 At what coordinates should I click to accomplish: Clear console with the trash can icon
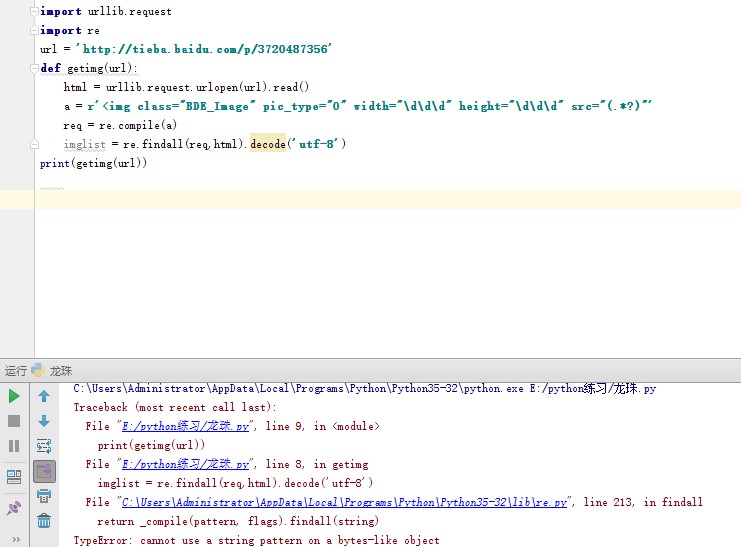44,521
